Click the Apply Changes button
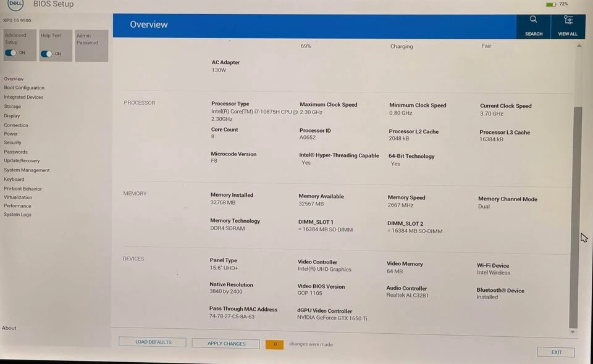Viewport: 593px width, 364px height. click(x=225, y=344)
